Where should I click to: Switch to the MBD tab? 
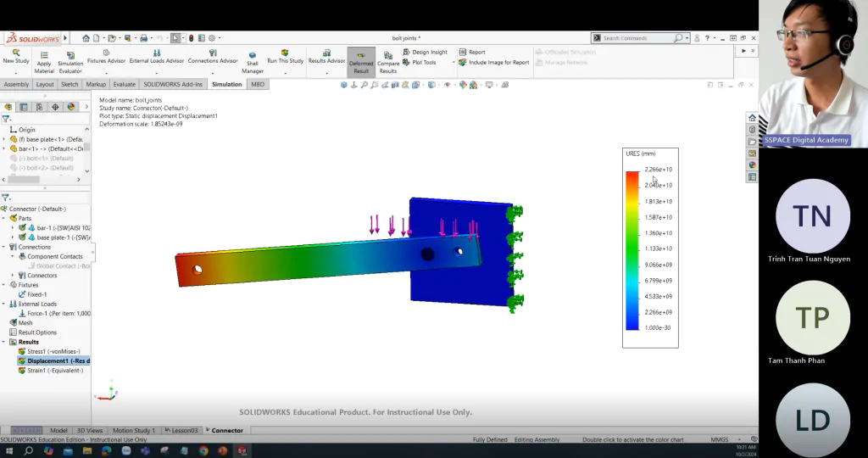tap(258, 84)
